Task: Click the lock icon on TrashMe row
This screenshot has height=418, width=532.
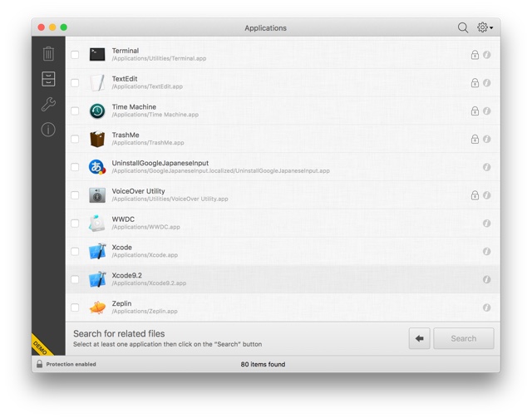Action: tap(475, 139)
